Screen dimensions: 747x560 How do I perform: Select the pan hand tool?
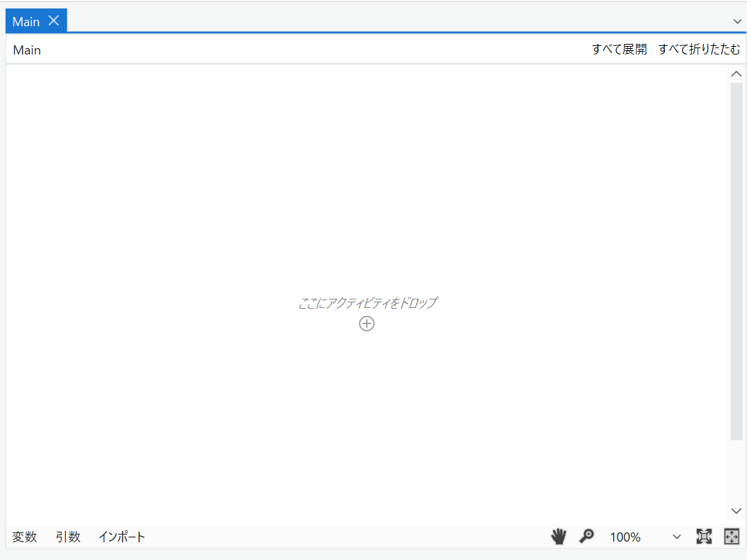(558, 537)
